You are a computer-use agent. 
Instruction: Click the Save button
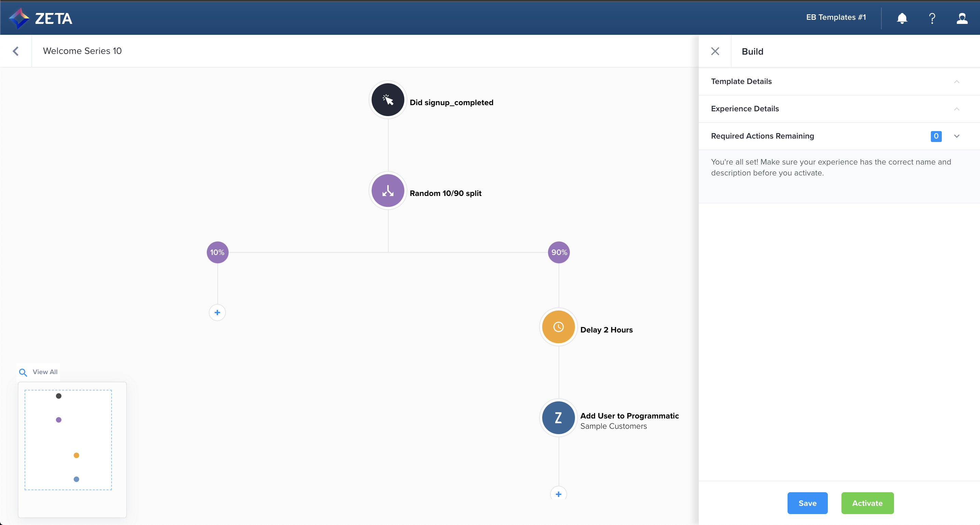tap(807, 503)
